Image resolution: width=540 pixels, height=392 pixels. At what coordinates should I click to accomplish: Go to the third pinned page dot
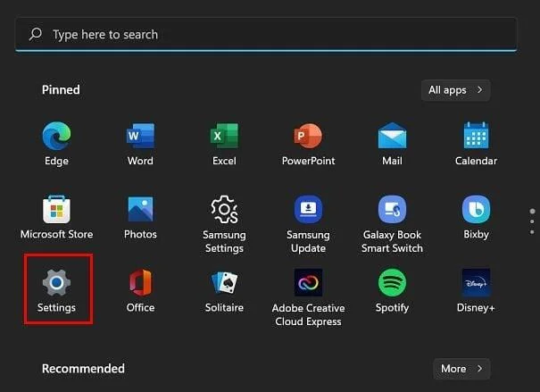(532, 232)
